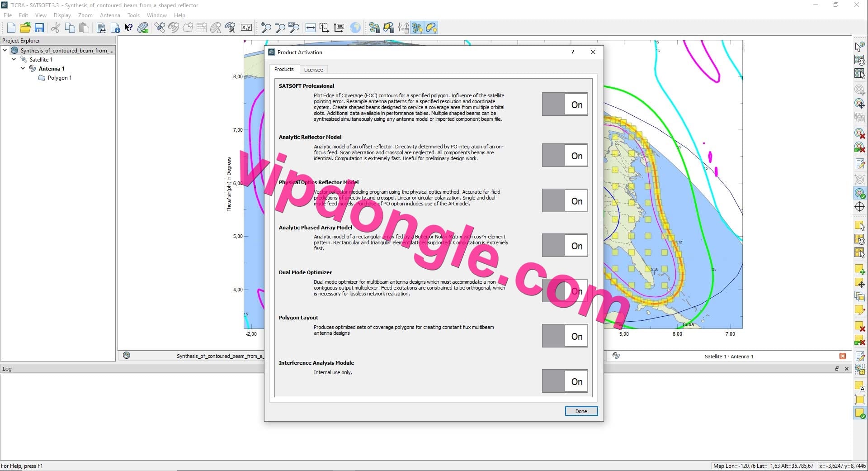Click the Cut scissors icon
This screenshot has width=868, height=471.
pyautogui.click(x=56, y=28)
